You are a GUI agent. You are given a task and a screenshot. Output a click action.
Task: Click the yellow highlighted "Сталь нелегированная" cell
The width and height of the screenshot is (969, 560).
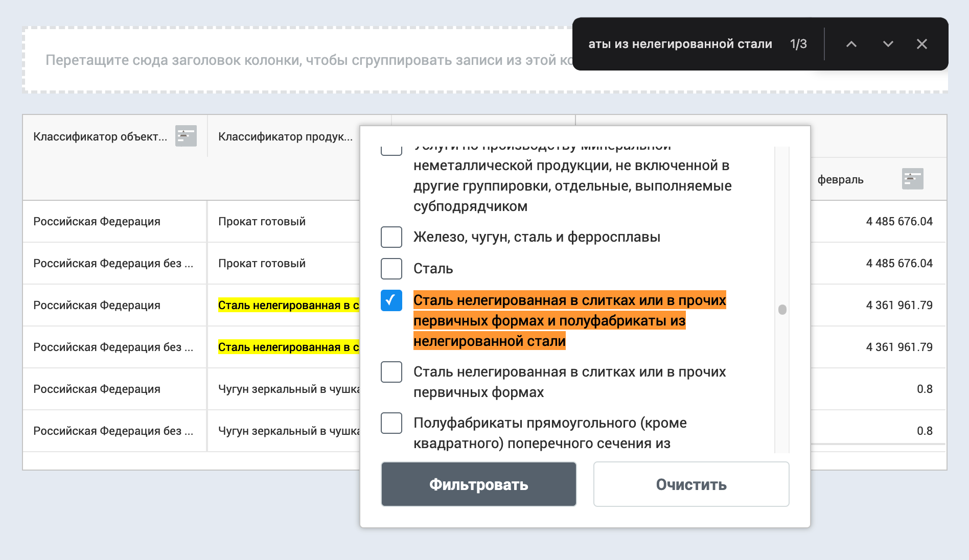coord(289,305)
